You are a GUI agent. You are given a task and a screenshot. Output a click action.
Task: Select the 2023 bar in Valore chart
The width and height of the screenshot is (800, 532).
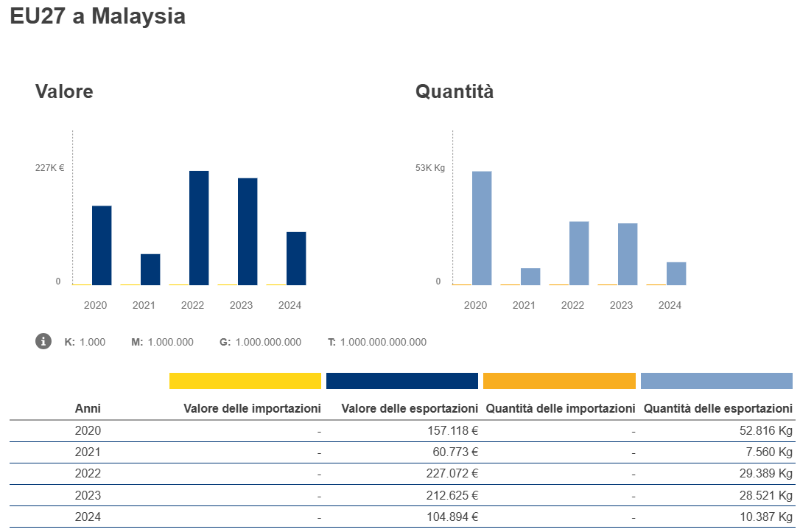click(x=248, y=231)
